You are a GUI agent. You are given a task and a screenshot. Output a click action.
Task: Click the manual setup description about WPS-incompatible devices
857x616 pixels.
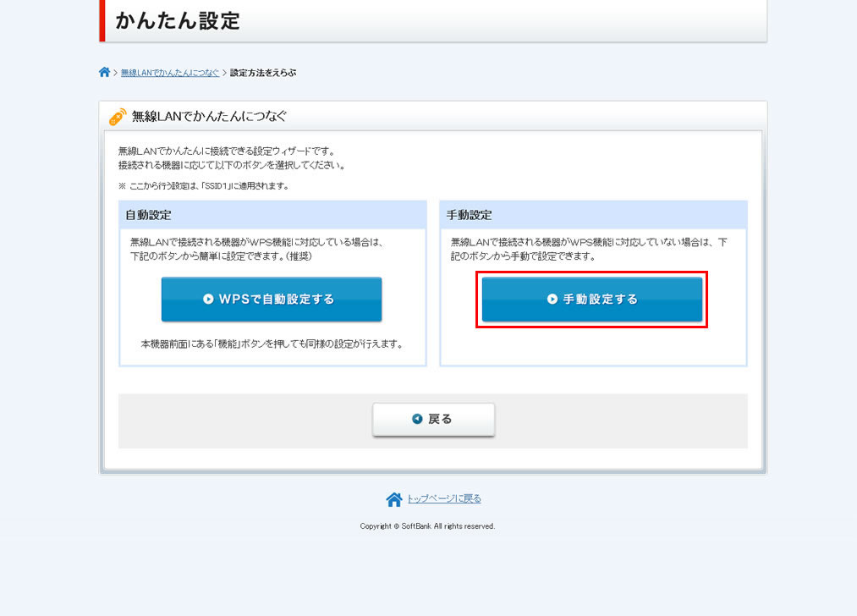(x=589, y=249)
